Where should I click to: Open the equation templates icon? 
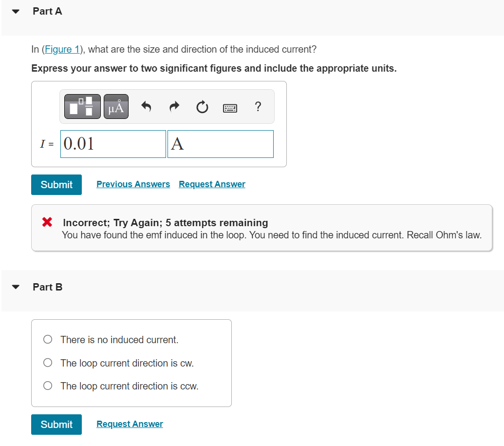82,106
